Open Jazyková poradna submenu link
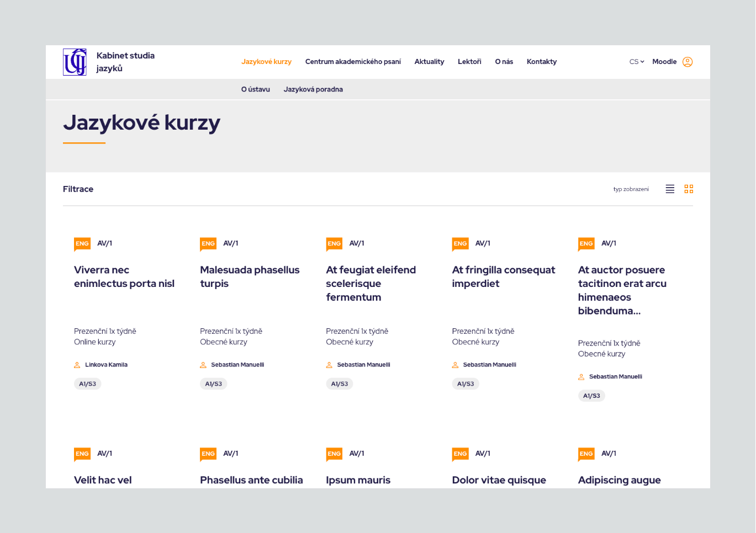The width and height of the screenshot is (756, 533). [313, 89]
